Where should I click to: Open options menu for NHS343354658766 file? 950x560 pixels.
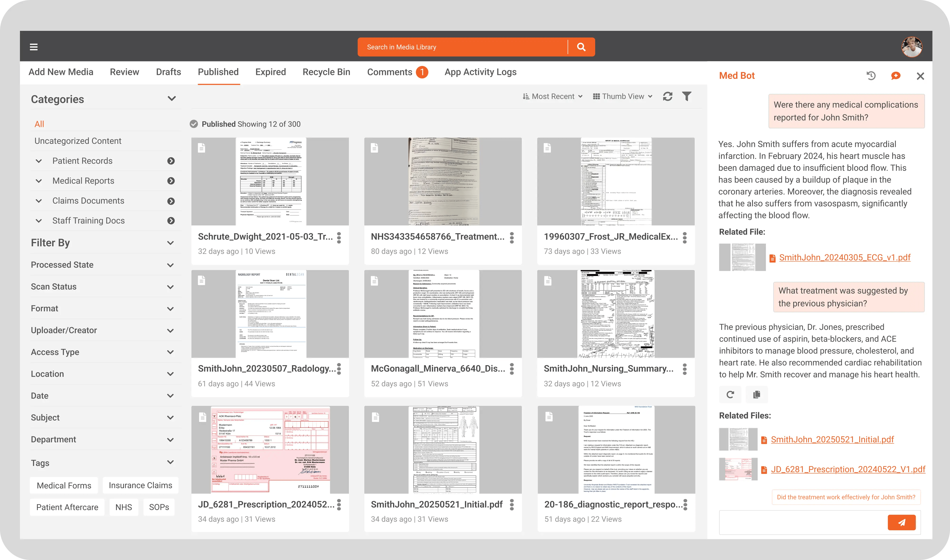512,238
